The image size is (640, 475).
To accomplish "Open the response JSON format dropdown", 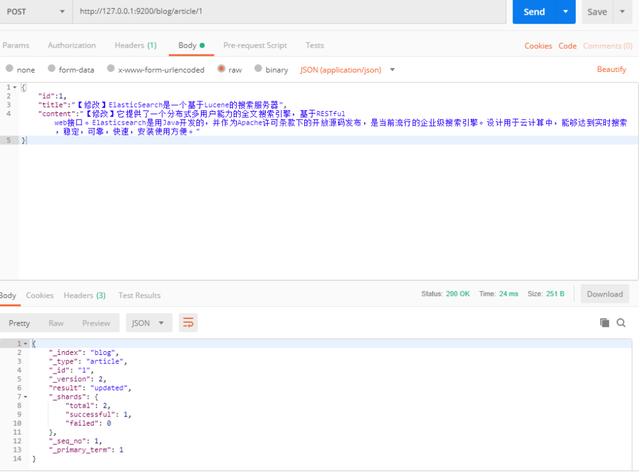I will coord(149,323).
